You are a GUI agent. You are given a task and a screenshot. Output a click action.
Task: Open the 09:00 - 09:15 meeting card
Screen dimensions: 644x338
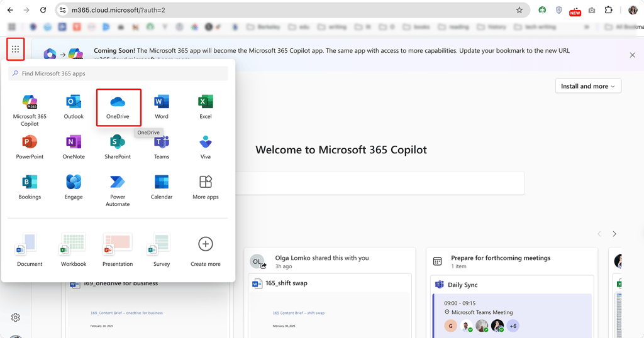(x=512, y=316)
